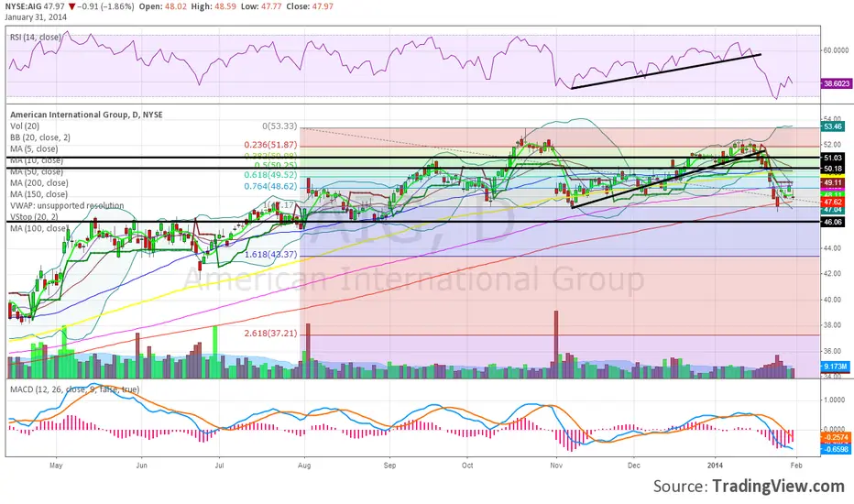Click the orange -0.2574 MACD value tag

pos(836,437)
